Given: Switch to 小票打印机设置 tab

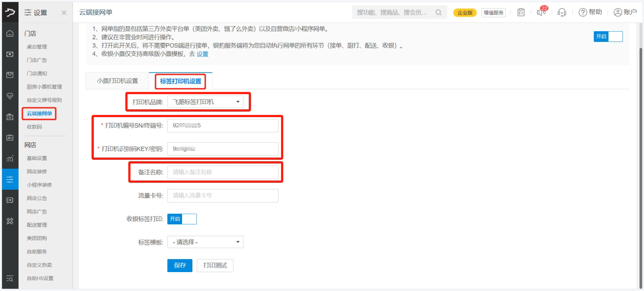Looking at the screenshot, I should (117, 81).
